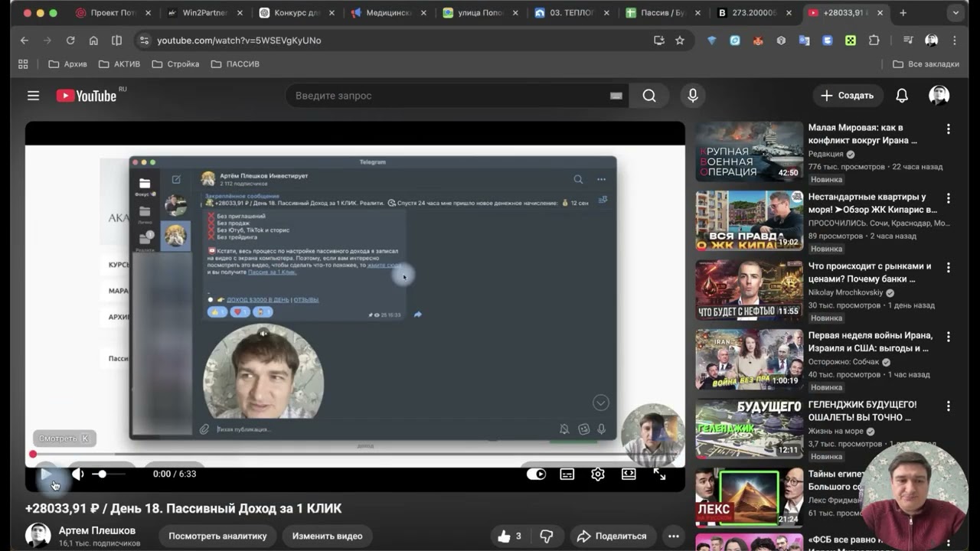Toggle subtitles in the player

point(567,474)
